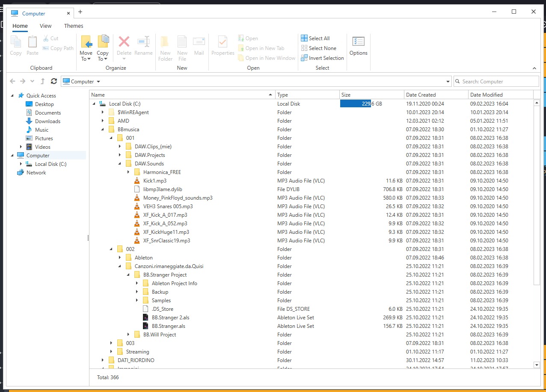The width and height of the screenshot is (546, 392).
Task: Click Select None
Action: tap(319, 48)
